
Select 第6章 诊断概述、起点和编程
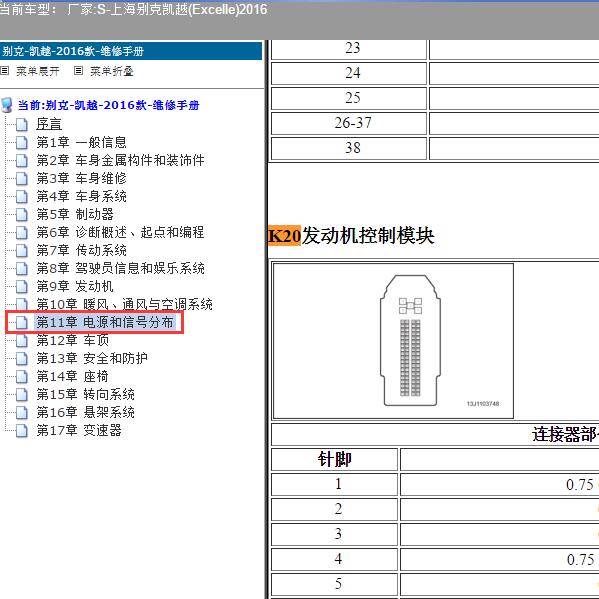[120, 232]
